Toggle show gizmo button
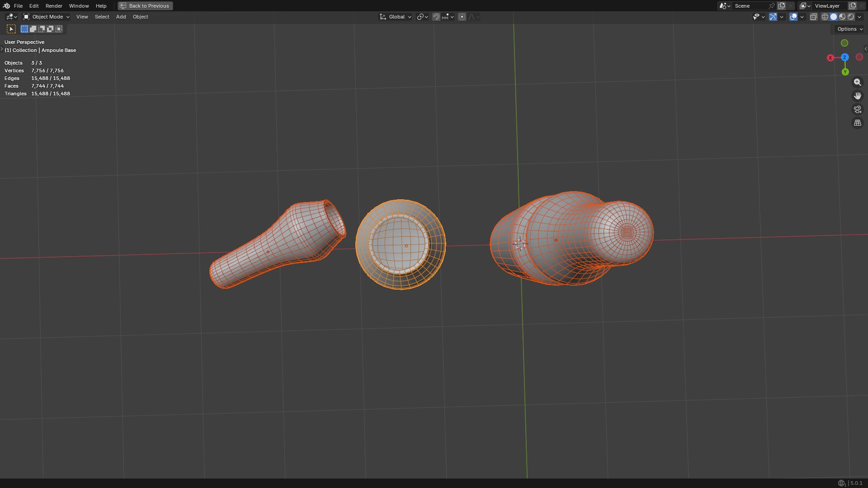Screen dimensions: 868x488 pos(773,17)
